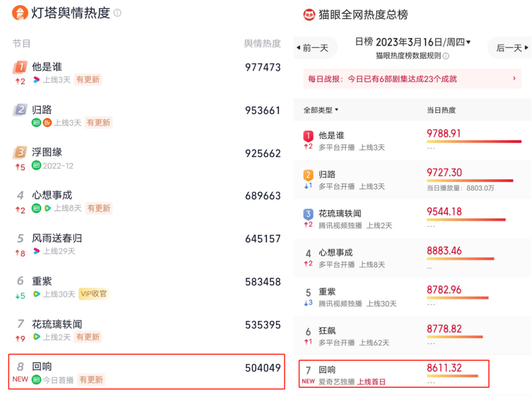This screenshot has width=532, height=397.
Task: Expand the 全部类型 filter dropdown
Action: click(x=321, y=110)
